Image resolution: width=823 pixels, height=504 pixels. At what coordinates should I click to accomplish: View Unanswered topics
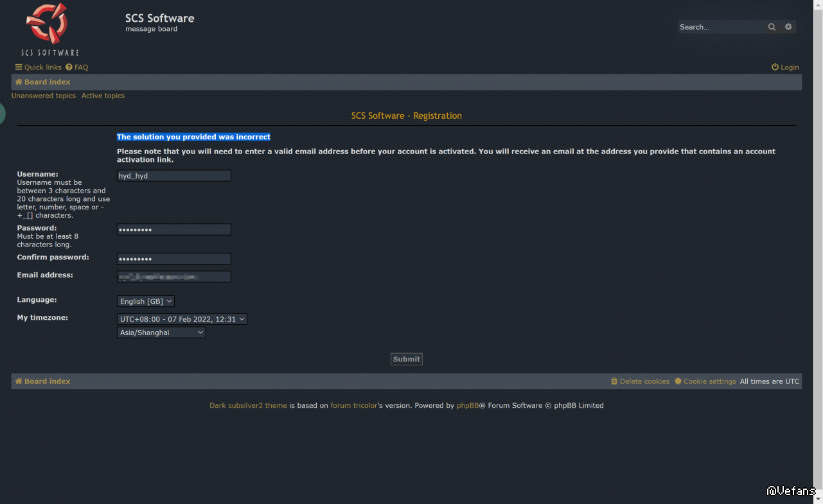(x=44, y=96)
